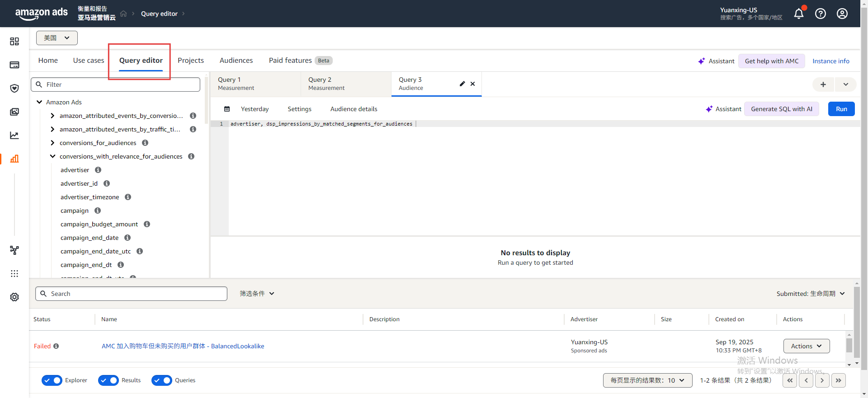Image resolution: width=868 pixels, height=398 pixels.
Task: Add a new query with plus button
Action: [823, 84]
